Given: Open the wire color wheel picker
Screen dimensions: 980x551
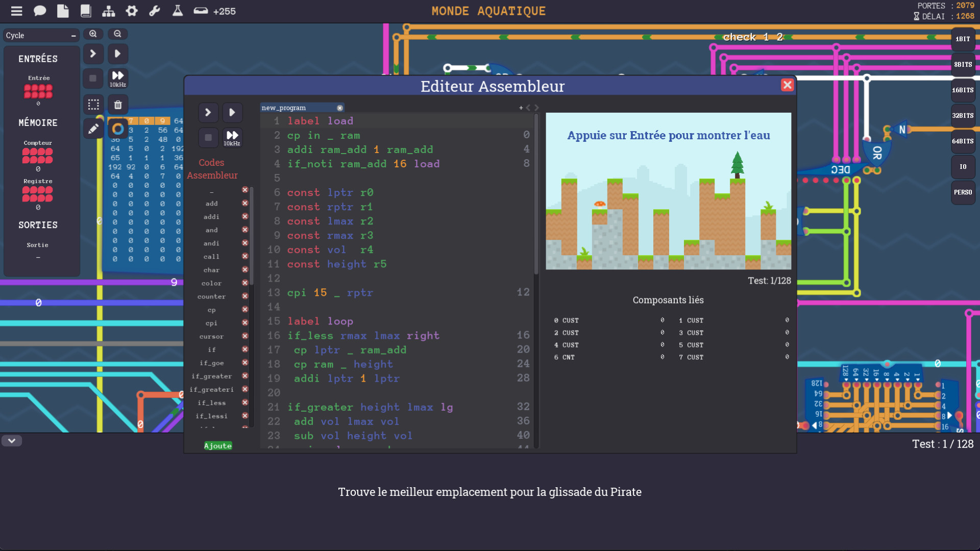Looking at the screenshot, I should tap(118, 129).
